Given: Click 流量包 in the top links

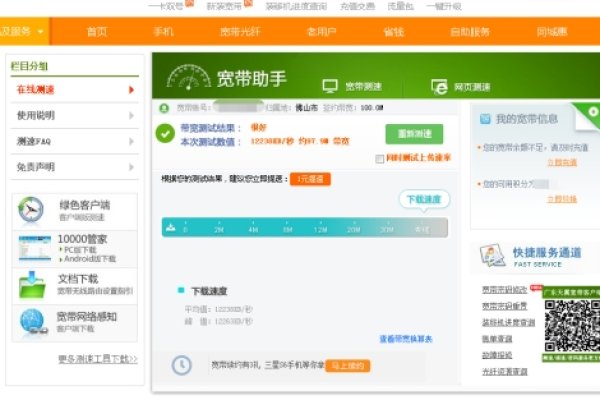Looking at the screenshot, I should [400, 7].
